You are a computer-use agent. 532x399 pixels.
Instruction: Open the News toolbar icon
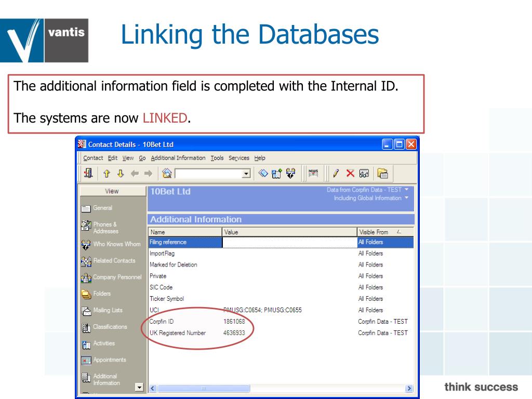(x=313, y=174)
